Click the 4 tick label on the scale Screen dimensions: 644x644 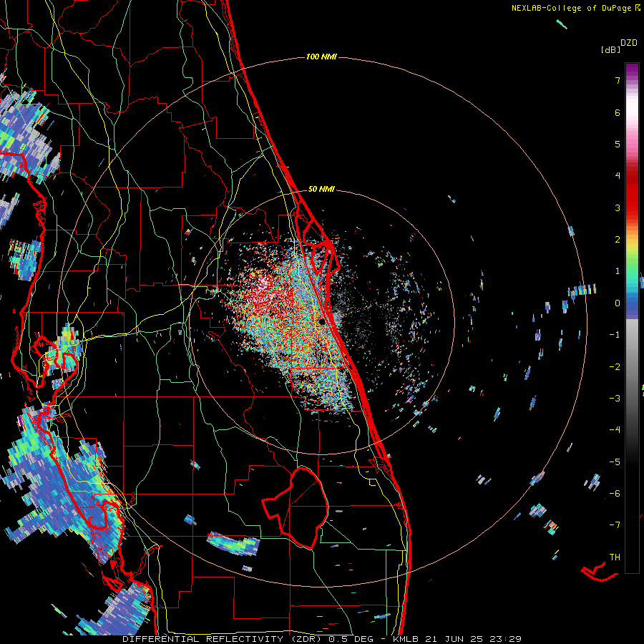[x=618, y=176]
